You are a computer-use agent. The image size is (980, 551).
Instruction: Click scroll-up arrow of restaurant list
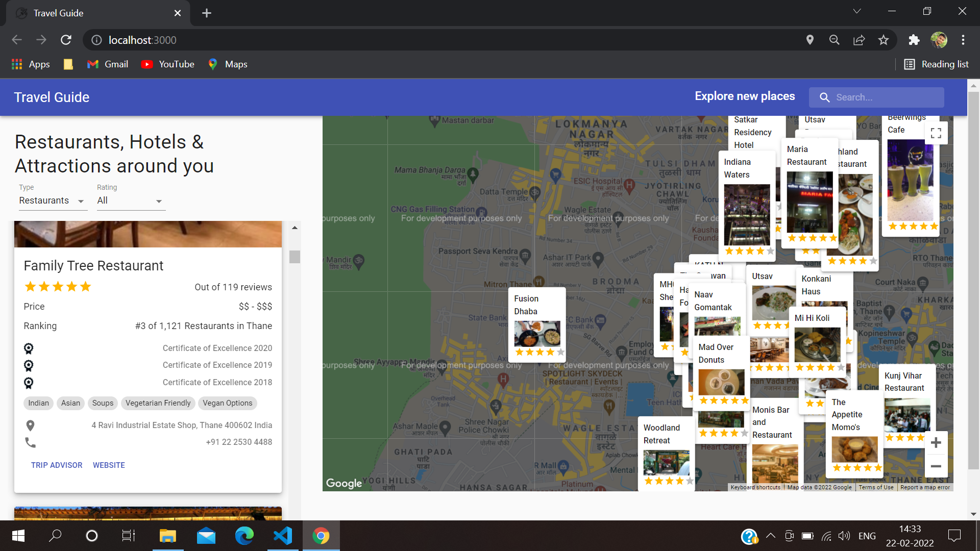coord(295,228)
